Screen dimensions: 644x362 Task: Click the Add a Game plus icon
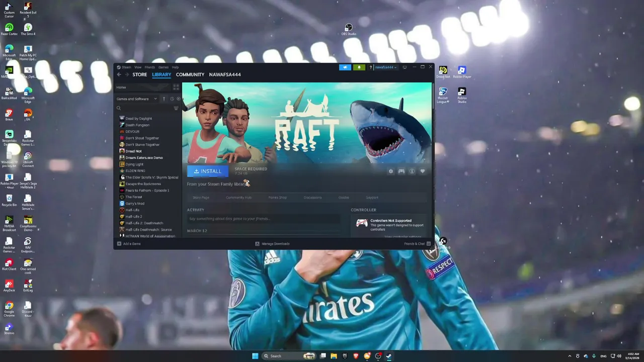tap(119, 244)
